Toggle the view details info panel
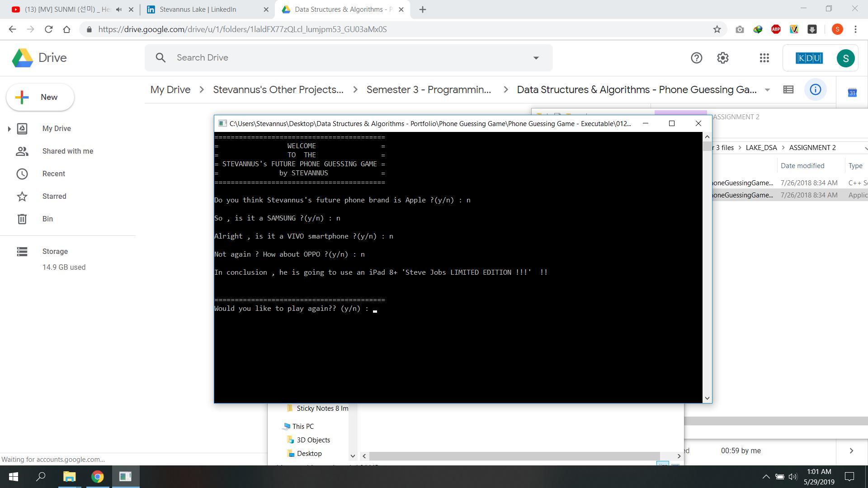This screenshot has width=868, height=488. [x=815, y=89]
